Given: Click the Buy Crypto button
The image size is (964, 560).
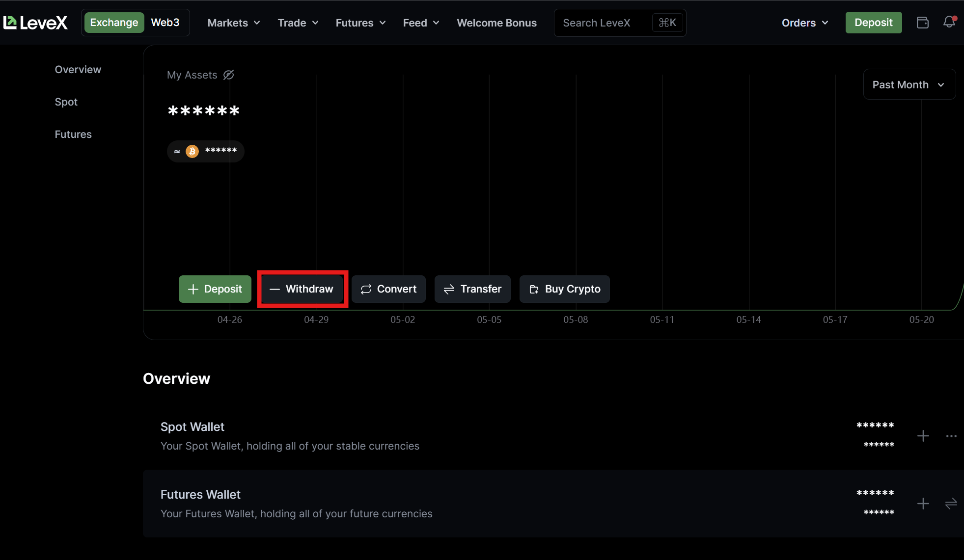Looking at the screenshot, I should [x=565, y=289].
